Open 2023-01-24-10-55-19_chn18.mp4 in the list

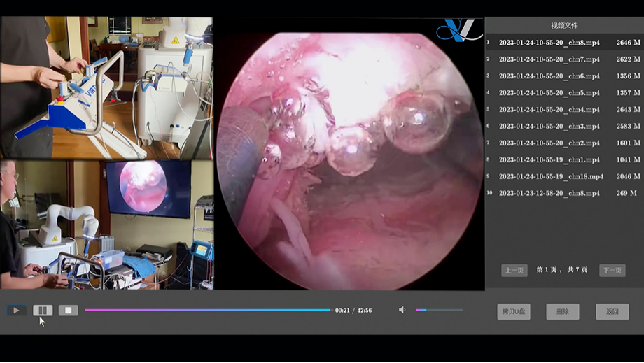(x=551, y=177)
